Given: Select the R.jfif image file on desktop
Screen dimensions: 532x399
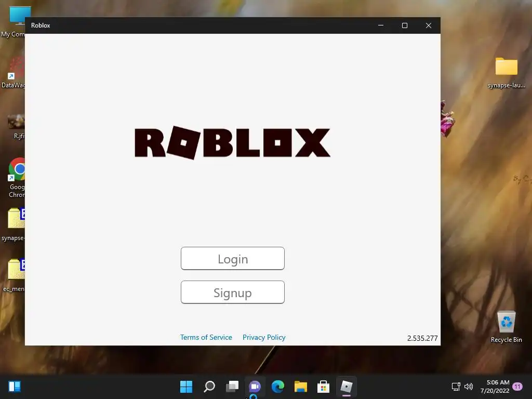Looking at the screenshot, I should pyautogui.click(x=16, y=127).
